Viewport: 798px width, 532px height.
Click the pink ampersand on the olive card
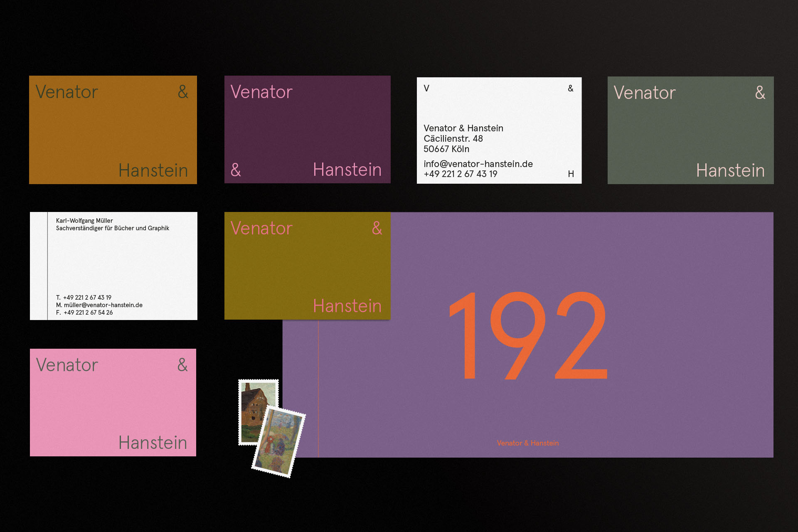377,228
